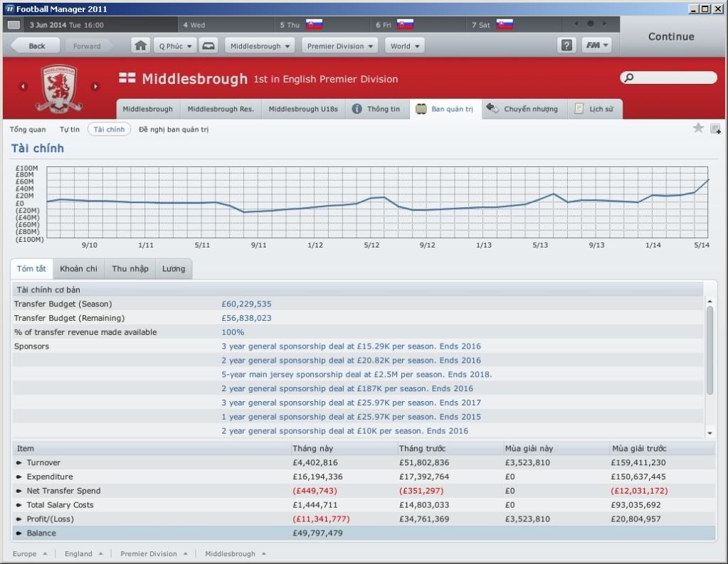Click the England flag icon beside Middlesbrough
This screenshot has width=728, height=564.
pyautogui.click(x=127, y=78)
